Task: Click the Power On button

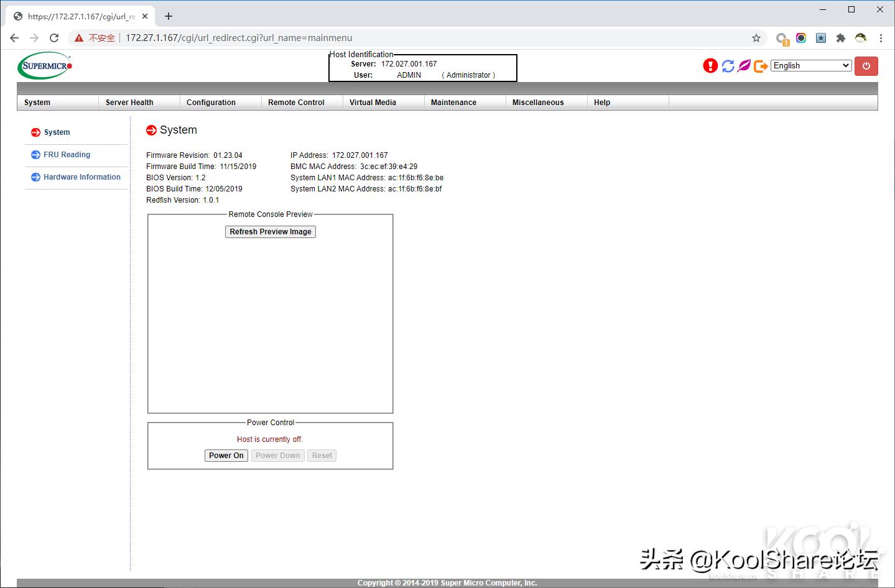Action: (226, 456)
